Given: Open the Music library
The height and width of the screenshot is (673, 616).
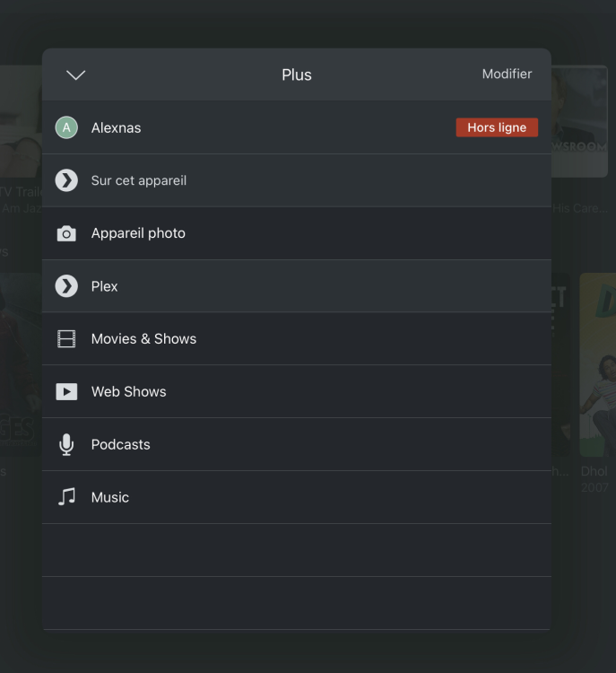Looking at the screenshot, I should pos(297,497).
